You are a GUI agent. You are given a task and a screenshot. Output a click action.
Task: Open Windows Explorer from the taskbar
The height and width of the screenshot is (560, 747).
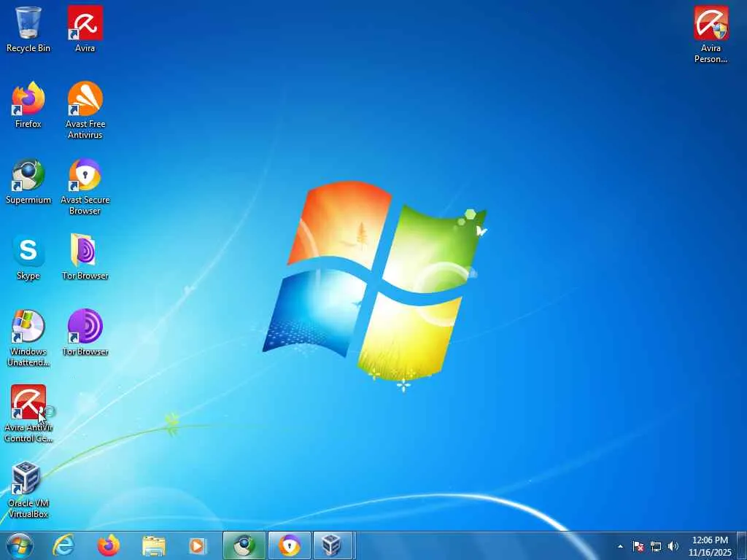tap(153, 545)
